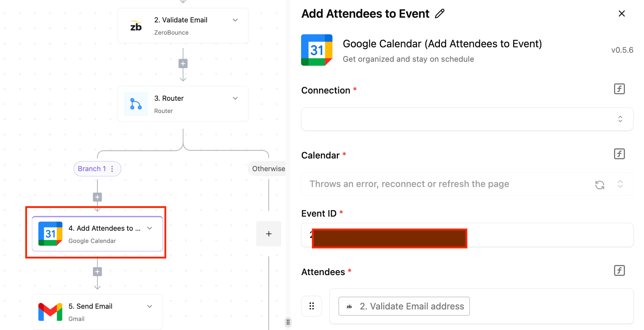Click the pencil icon to rename step
This screenshot has width=644, height=330.
[440, 14]
